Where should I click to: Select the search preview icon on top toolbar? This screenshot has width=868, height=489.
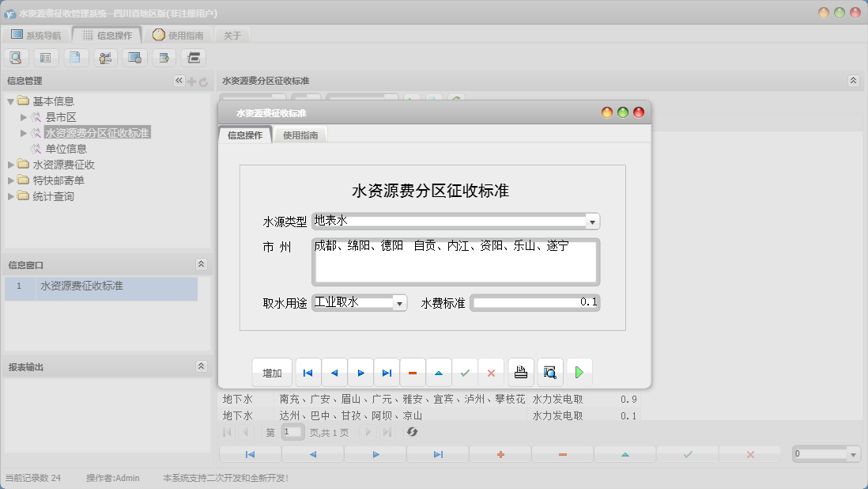[x=16, y=57]
